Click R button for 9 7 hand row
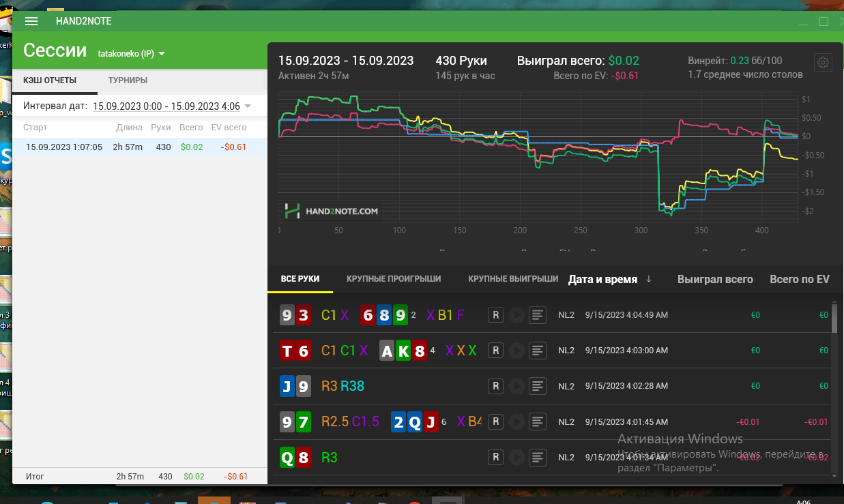Viewport: 844px width, 504px height. tap(496, 421)
